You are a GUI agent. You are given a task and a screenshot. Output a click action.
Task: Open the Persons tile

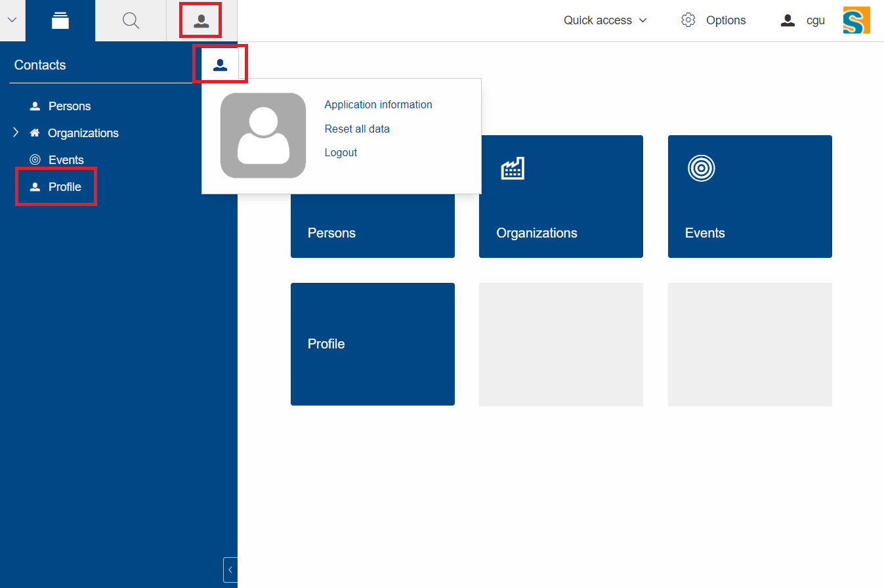[x=373, y=226]
